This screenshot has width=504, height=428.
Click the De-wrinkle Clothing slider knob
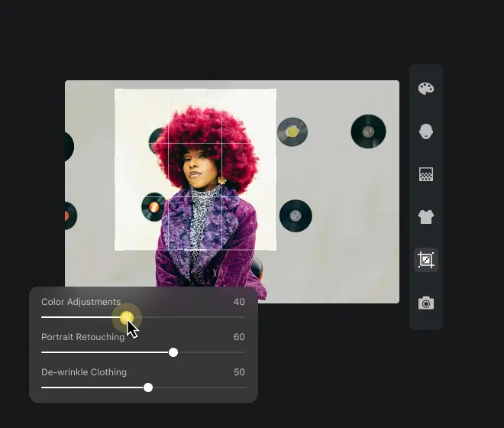[148, 387]
